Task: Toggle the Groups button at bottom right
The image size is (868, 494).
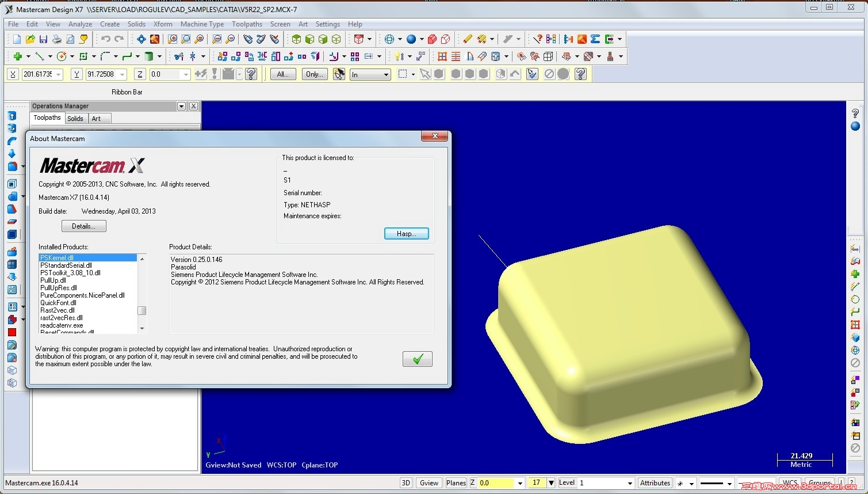Action: [x=819, y=484]
